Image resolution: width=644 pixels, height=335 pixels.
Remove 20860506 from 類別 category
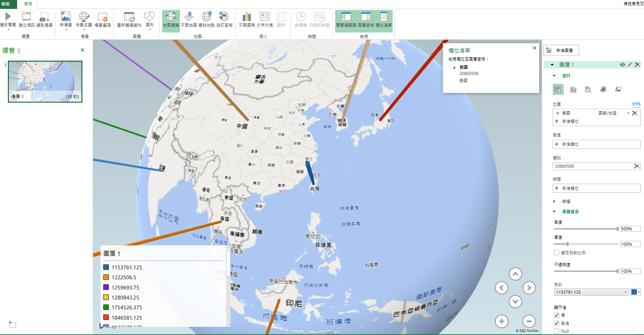pos(636,166)
